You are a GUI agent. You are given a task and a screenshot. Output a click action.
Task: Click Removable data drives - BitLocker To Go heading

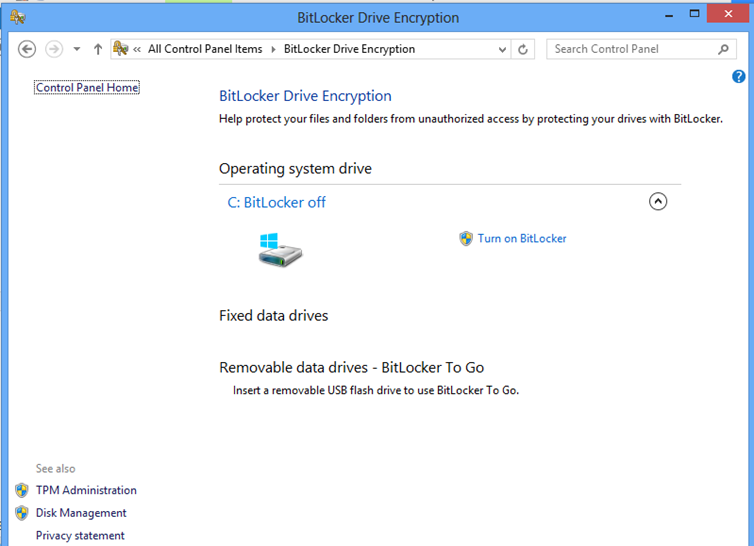352,368
